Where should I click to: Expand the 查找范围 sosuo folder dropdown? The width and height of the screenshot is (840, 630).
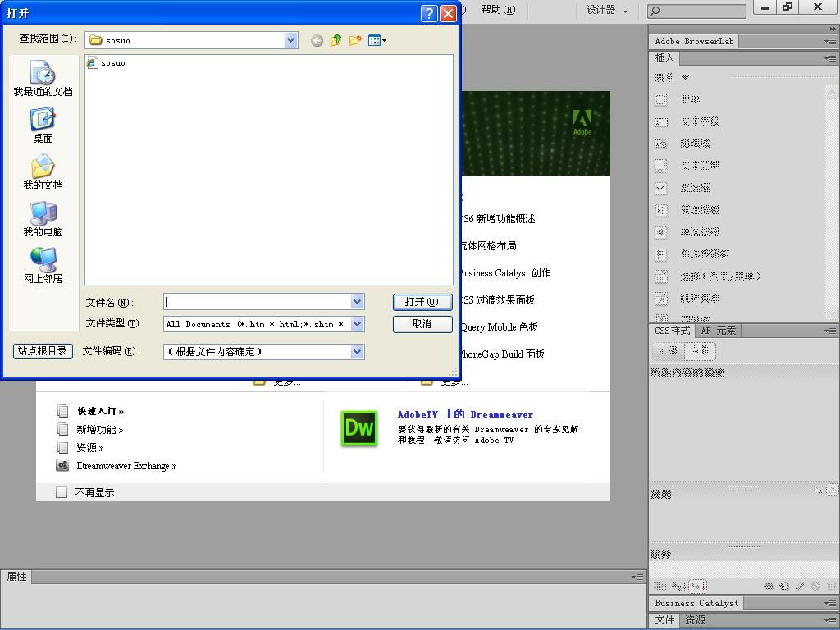[291, 40]
